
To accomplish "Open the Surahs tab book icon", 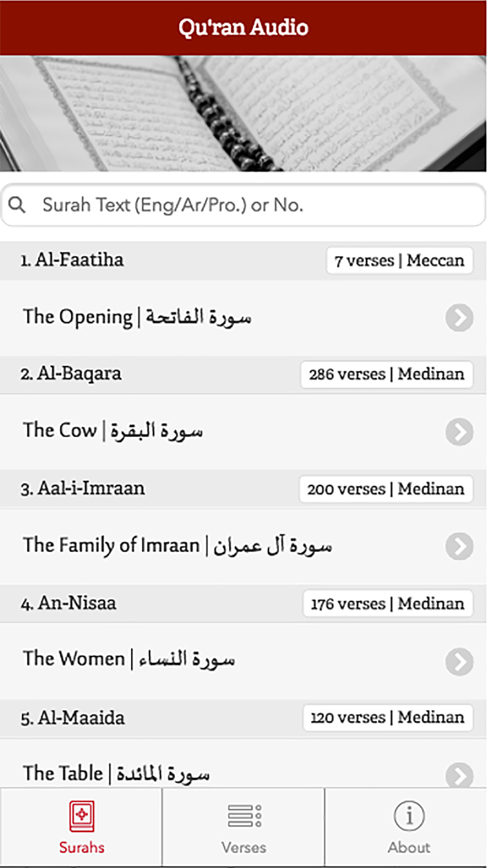I will click(81, 816).
